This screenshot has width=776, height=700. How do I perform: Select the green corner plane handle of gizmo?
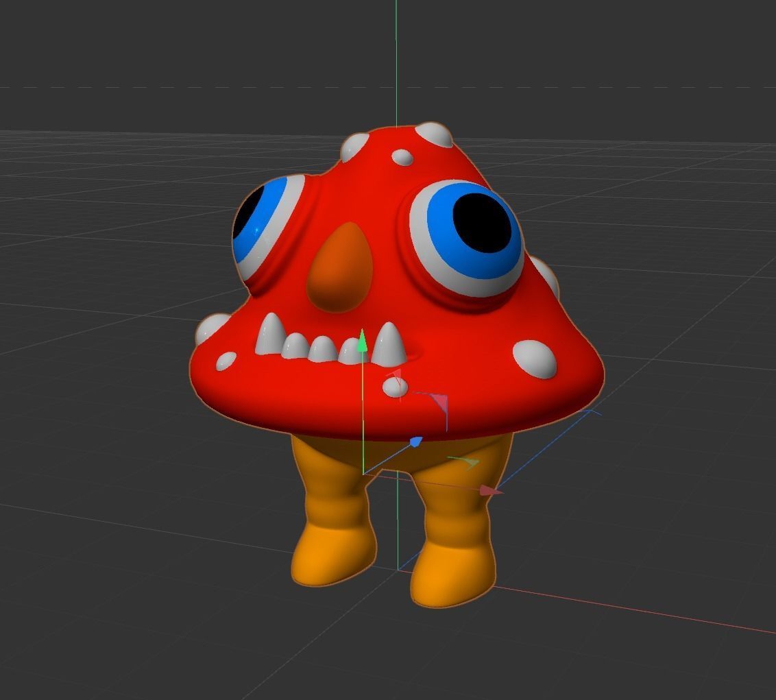tap(470, 462)
